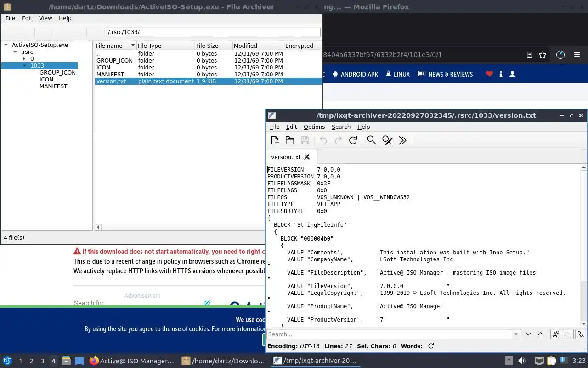Viewport: 588px width, 368px height.
Task: Toggle match case search option
Action: click(556, 334)
